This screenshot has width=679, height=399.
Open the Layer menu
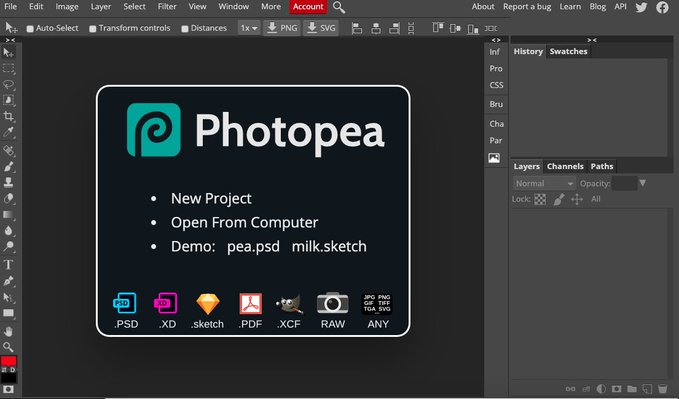pyautogui.click(x=101, y=6)
